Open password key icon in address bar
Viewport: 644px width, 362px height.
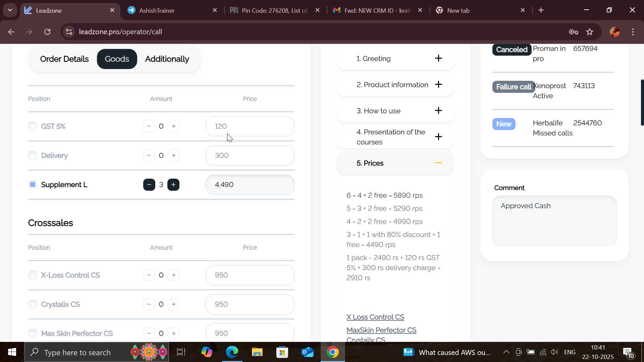(573, 32)
